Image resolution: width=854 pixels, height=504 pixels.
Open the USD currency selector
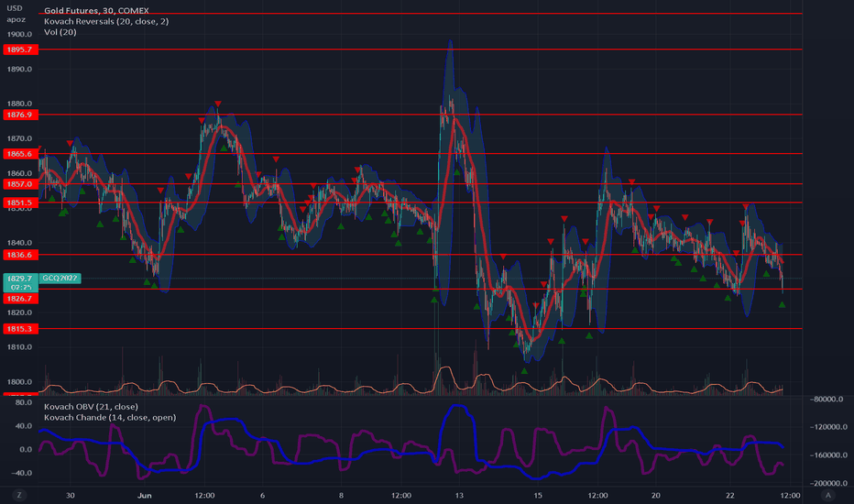point(15,8)
